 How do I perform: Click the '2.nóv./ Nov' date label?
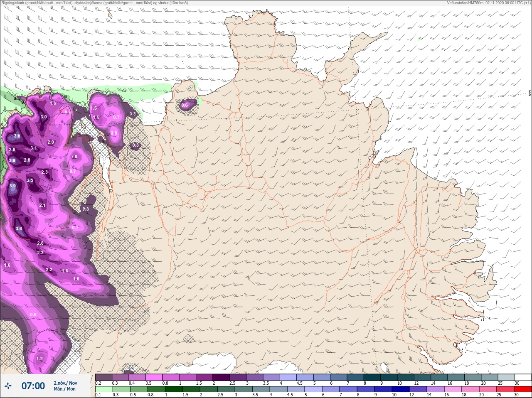click(65, 383)
